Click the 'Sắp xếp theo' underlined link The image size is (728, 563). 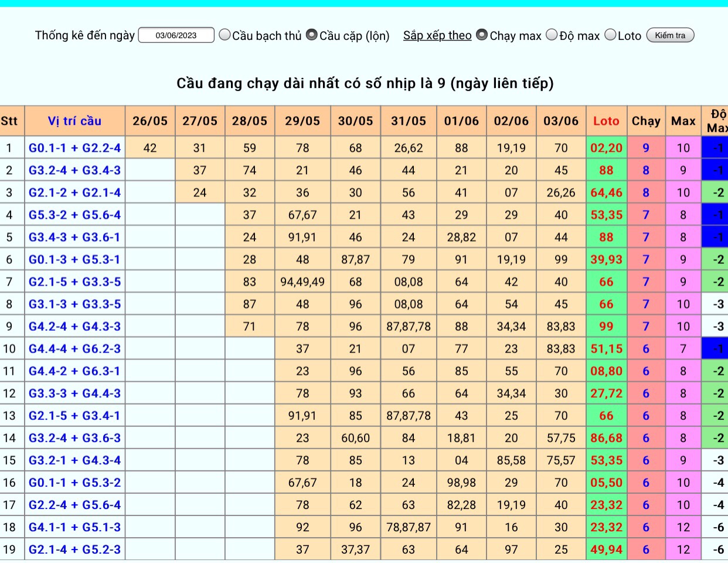click(437, 35)
